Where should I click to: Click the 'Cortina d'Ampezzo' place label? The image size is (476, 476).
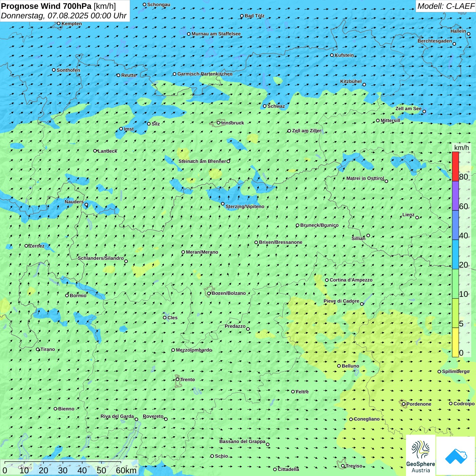pyautogui.click(x=351, y=280)
